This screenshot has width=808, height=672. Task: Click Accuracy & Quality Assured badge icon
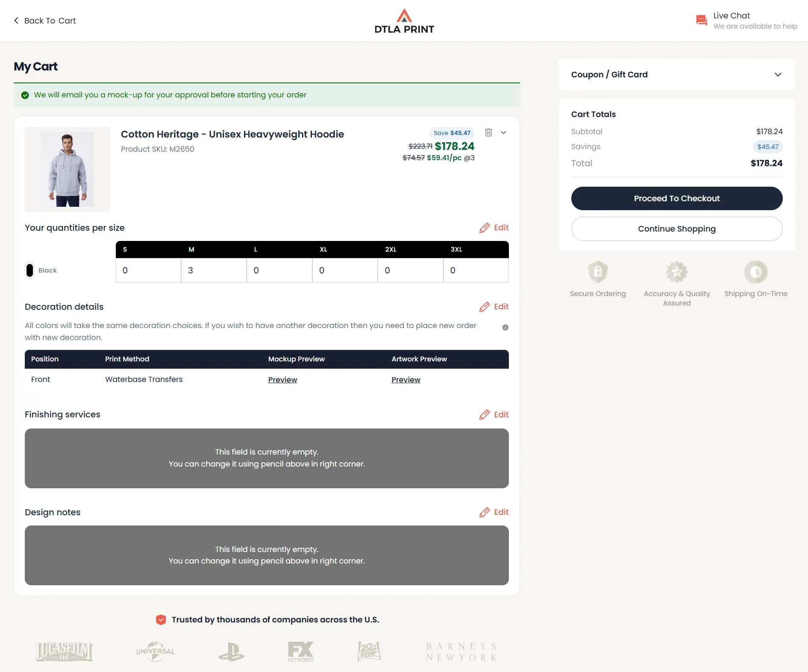click(x=677, y=272)
